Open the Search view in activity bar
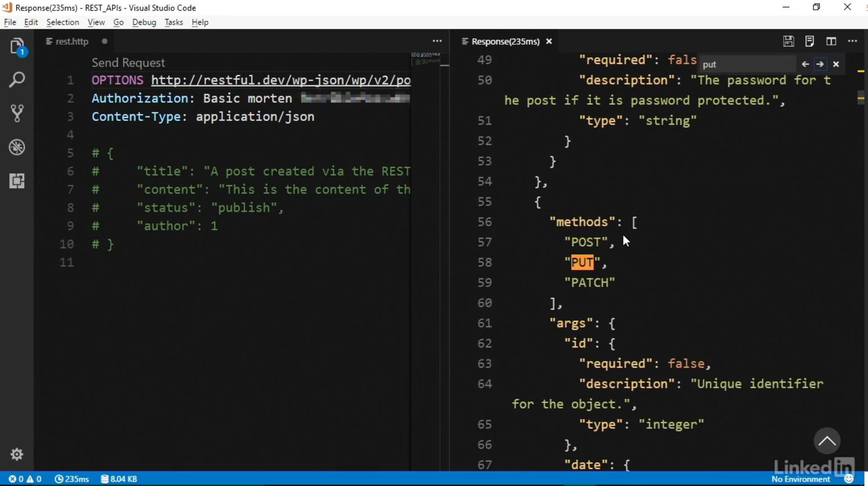Screen dimensions: 868x486 coord(17,80)
